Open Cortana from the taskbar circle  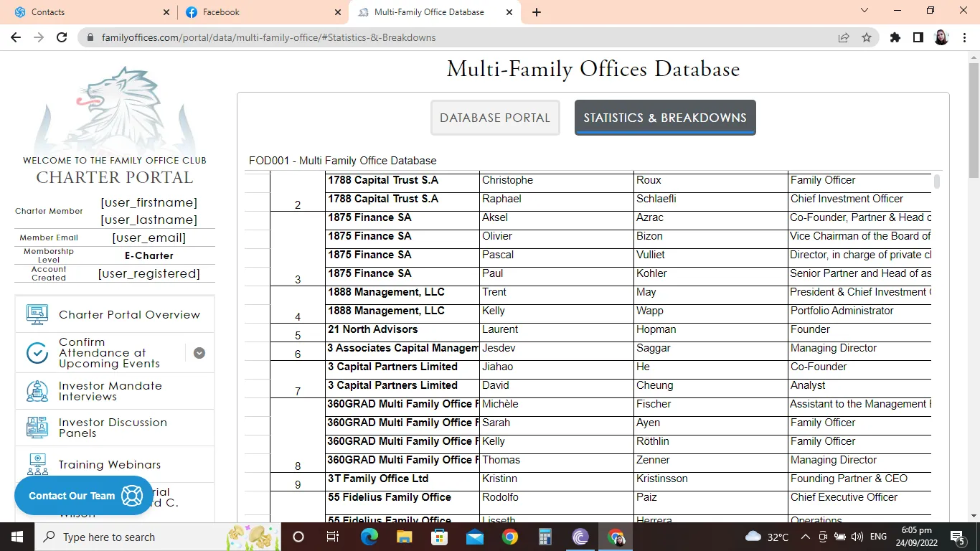[x=298, y=537]
